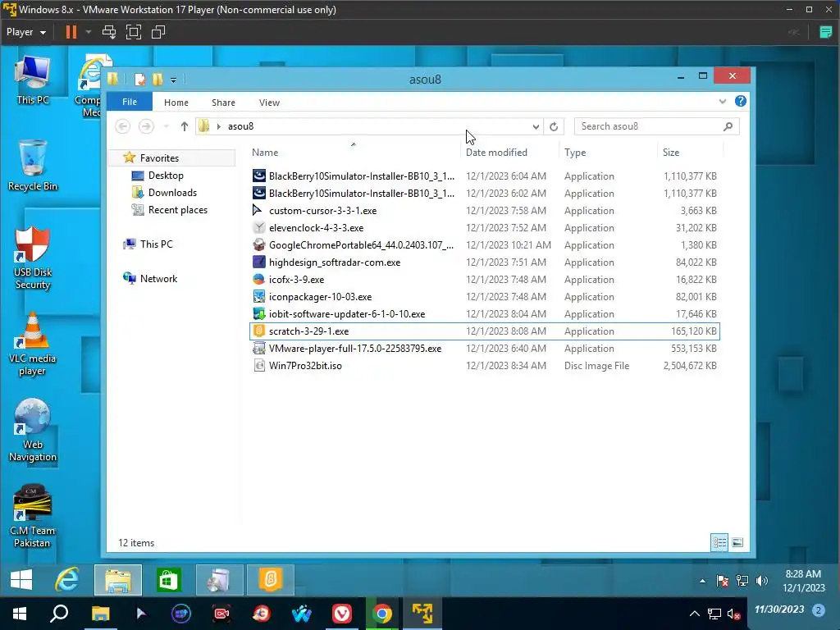
Task: Select icofx-3-9.exe file
Action: pos(485,279)
